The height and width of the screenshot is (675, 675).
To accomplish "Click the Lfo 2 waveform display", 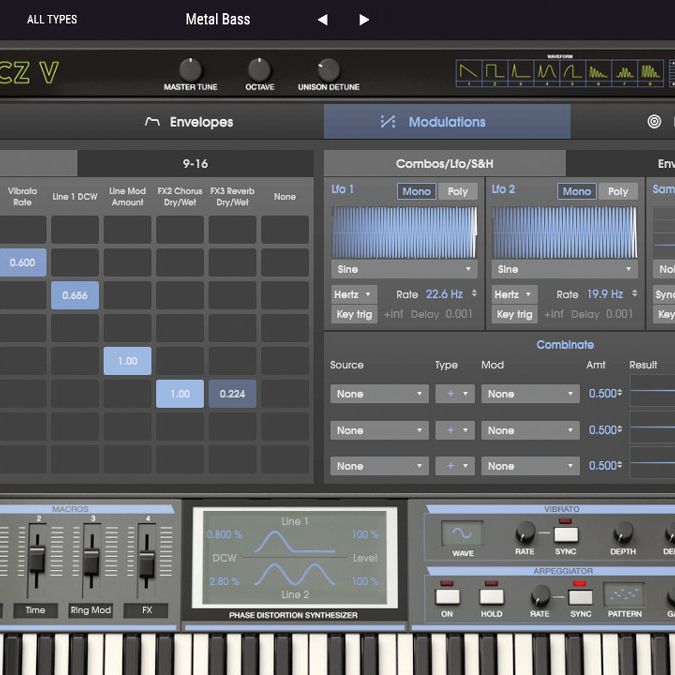I will click(x=564, y=232).
